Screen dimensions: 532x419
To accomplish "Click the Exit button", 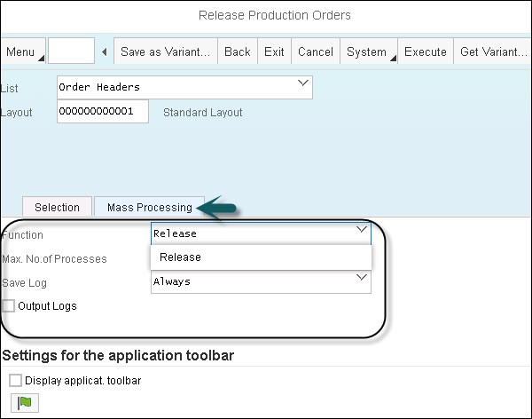I will tap(274, 51).
